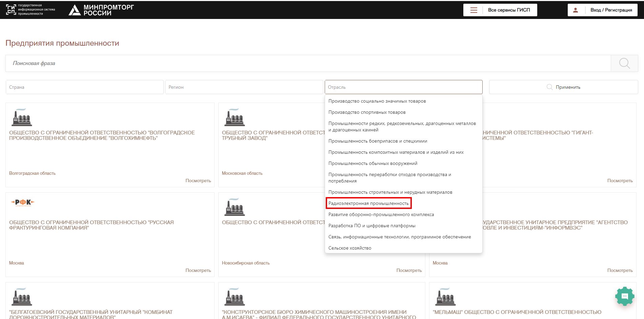Image resolution: width=644 pixels, height=319 pixels.
Task: Select Промышленность композитных материалов option
Action: [x=403, y=152]
